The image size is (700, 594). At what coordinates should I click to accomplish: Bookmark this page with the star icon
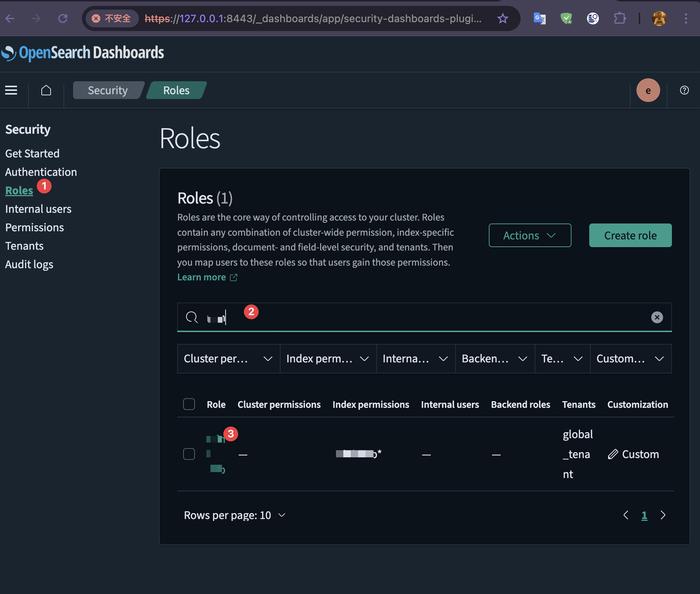click(503, 18)
